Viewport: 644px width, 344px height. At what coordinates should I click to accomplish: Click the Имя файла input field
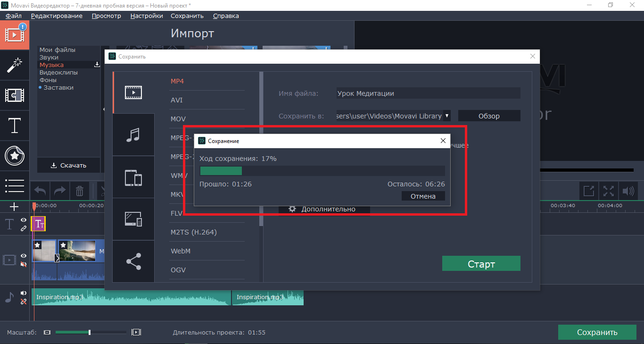coord(428,93)
